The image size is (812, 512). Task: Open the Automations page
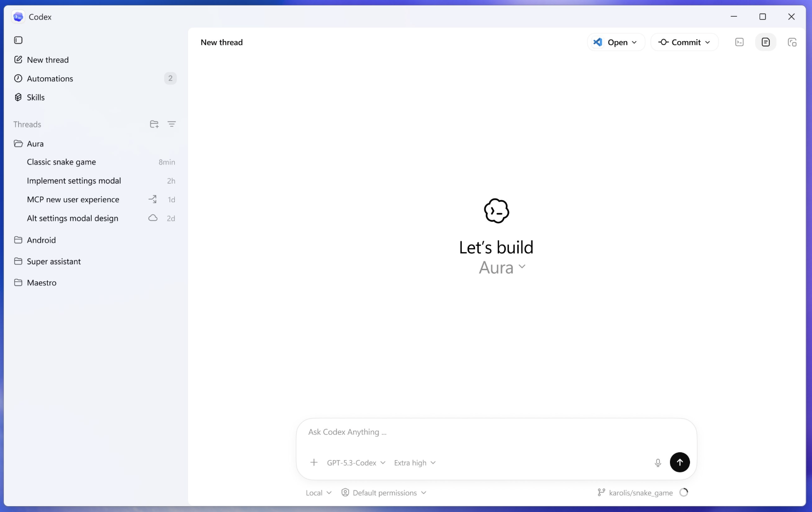tap(50, 79)
